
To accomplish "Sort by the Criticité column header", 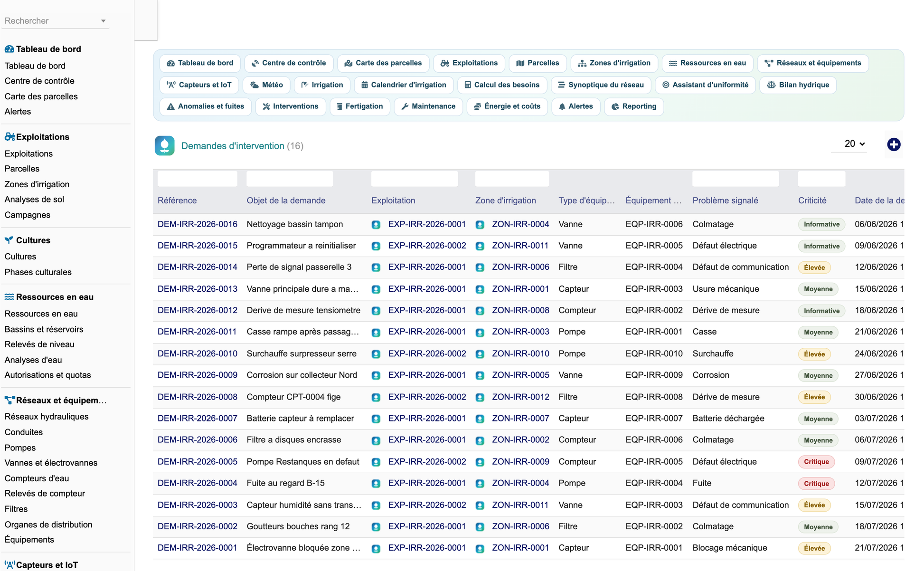I will coord(812,200).
